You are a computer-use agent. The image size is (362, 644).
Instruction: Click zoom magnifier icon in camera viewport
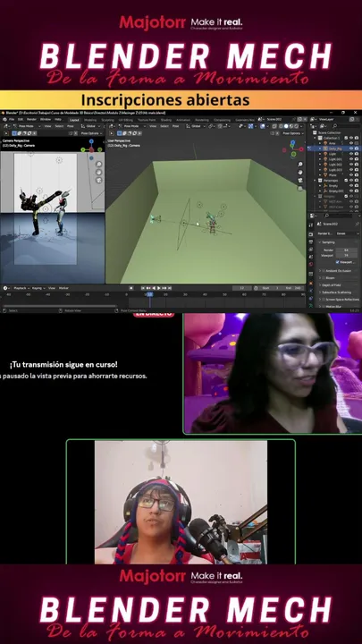tap(99, 164)
